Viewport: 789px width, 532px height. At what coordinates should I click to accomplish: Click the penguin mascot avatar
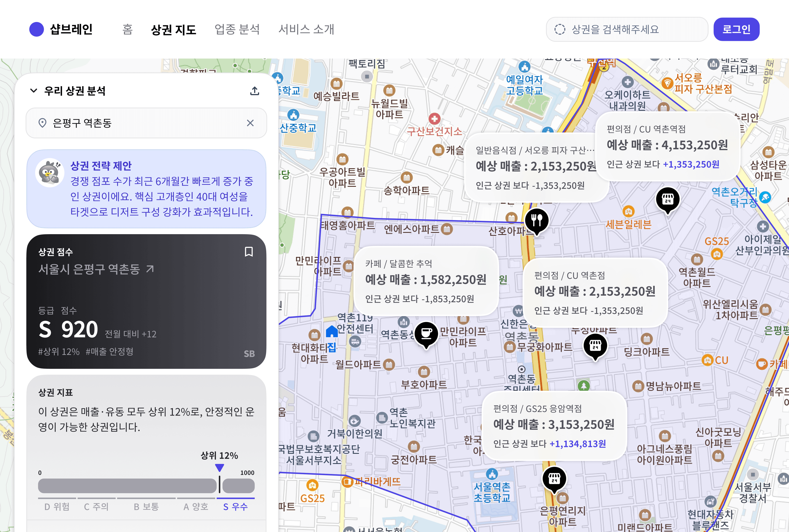pos(50,173)
